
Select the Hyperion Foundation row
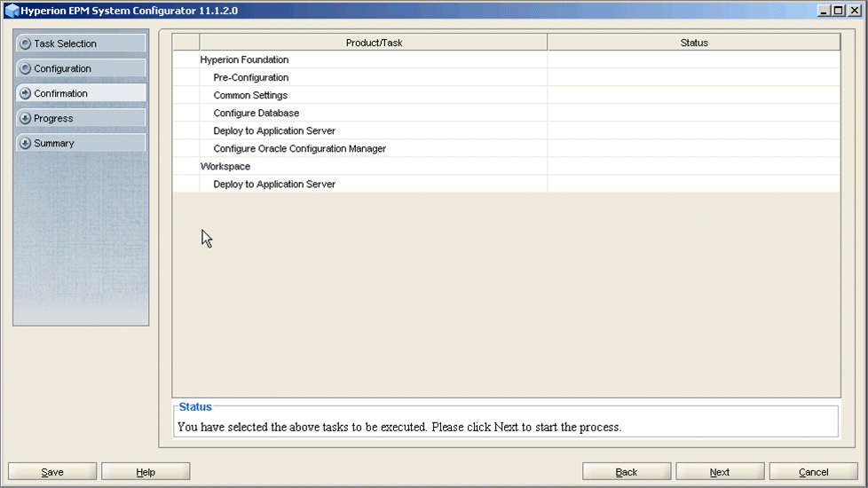pos(506,59)
